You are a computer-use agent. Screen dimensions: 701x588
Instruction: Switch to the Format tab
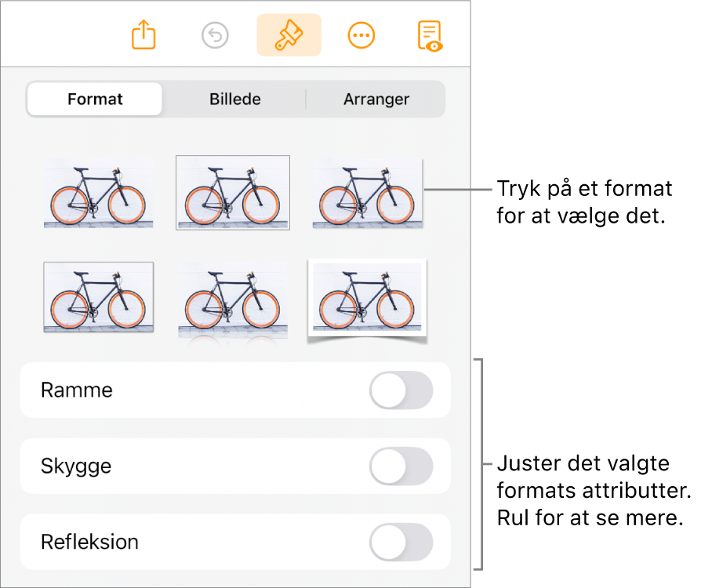(x=95, y=100)
